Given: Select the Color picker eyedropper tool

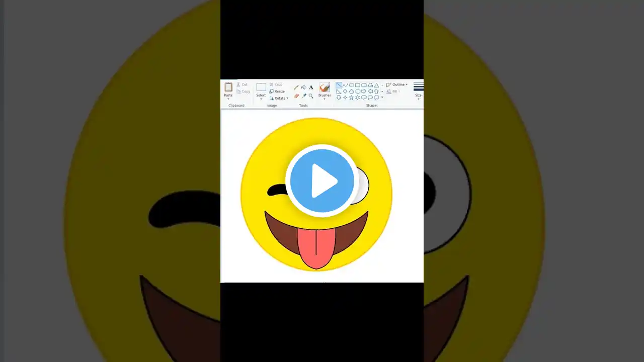Looking at the screenshot, I should coord(304,96).
